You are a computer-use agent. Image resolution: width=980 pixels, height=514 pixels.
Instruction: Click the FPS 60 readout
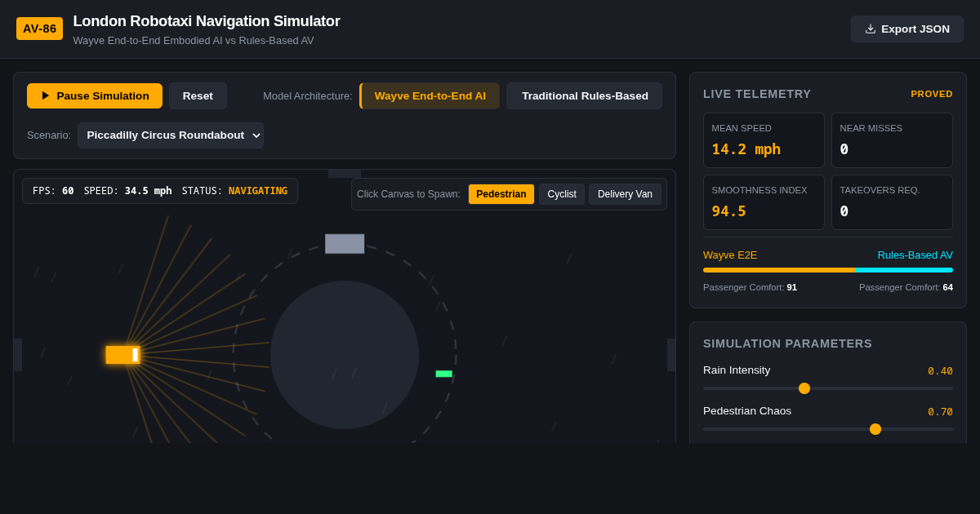(x=53, y=191)
